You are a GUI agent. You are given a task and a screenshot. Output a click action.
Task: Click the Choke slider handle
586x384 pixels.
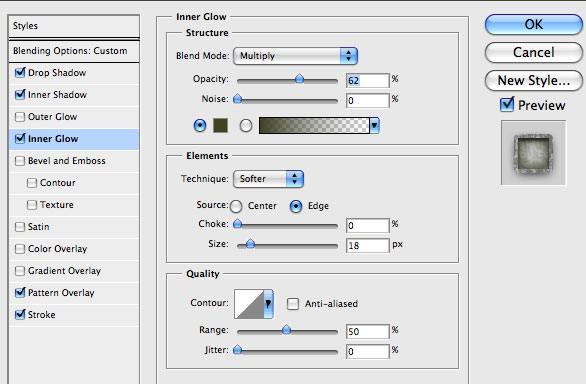point(237,224)
